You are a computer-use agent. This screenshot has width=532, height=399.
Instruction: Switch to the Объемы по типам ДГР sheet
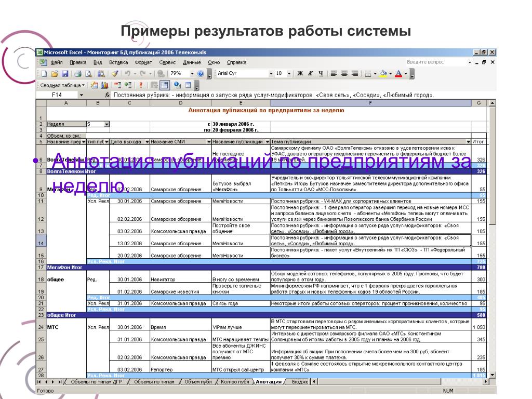[x=96, y=382]
